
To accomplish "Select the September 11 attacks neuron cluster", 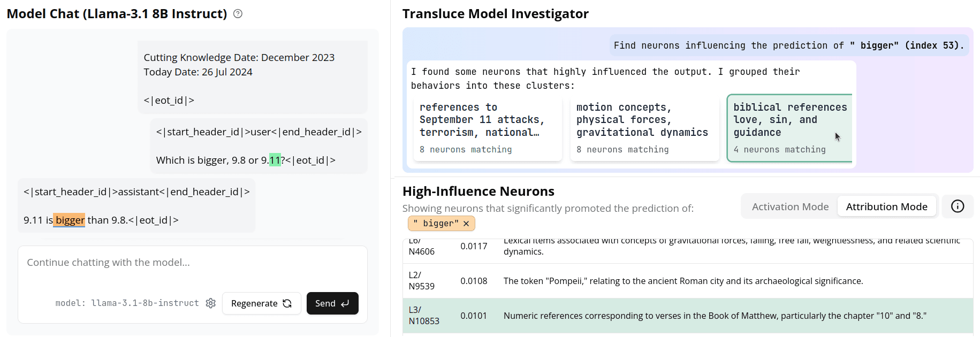I will (488, 128).
